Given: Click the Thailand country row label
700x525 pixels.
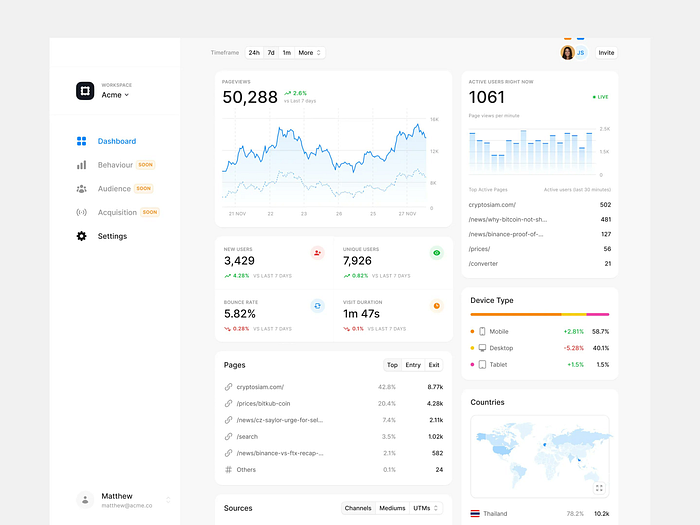Looking at the screenshot, I should pos(495,513).
